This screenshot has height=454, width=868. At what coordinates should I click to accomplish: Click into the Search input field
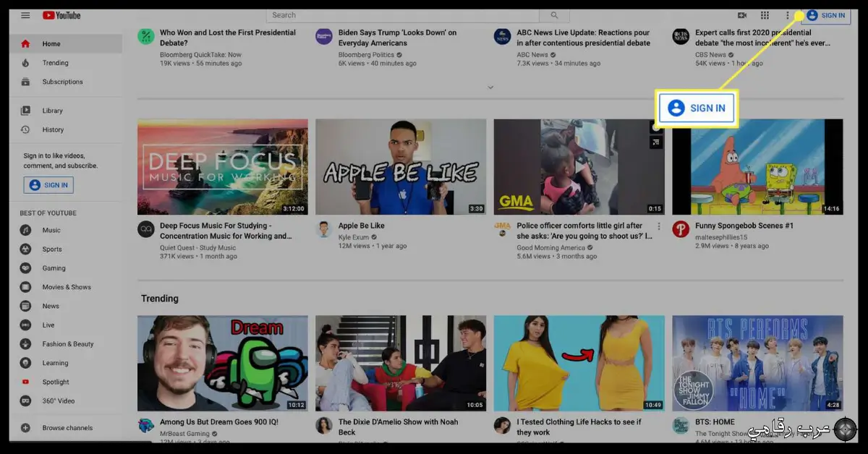404,15
